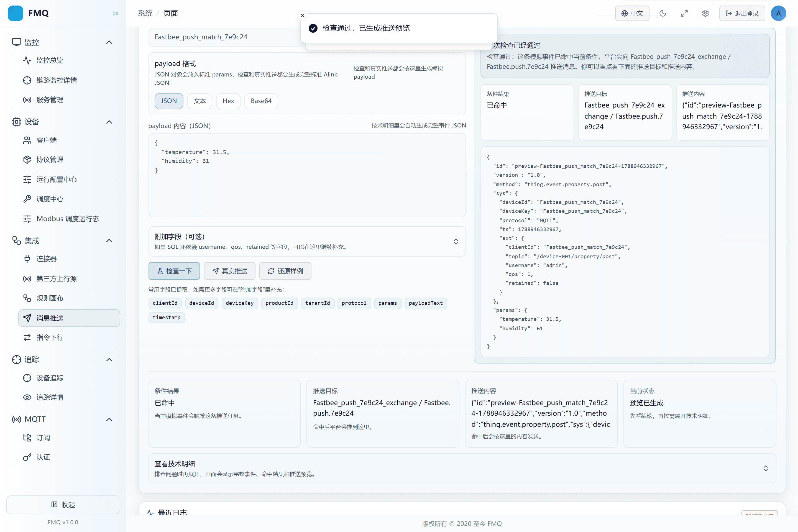Collapse the MQTT menu group
The width and height of the screenshot is (798, 532).
109,419
